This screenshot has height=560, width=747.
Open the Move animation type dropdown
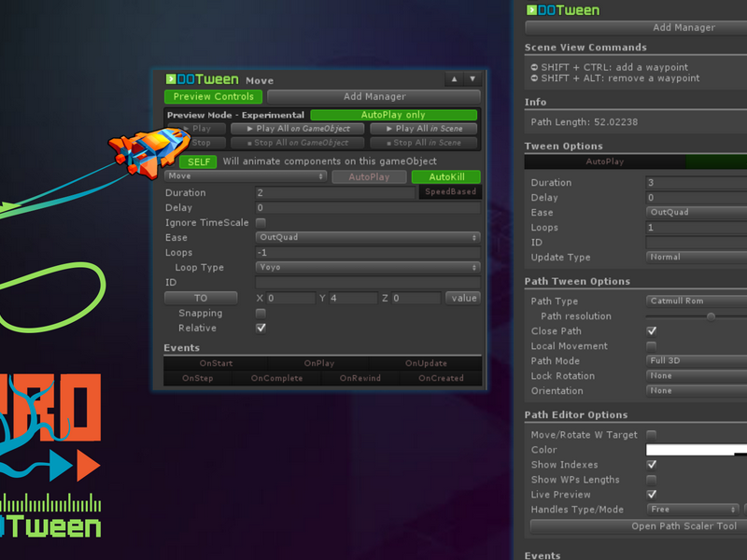[246, 176]
